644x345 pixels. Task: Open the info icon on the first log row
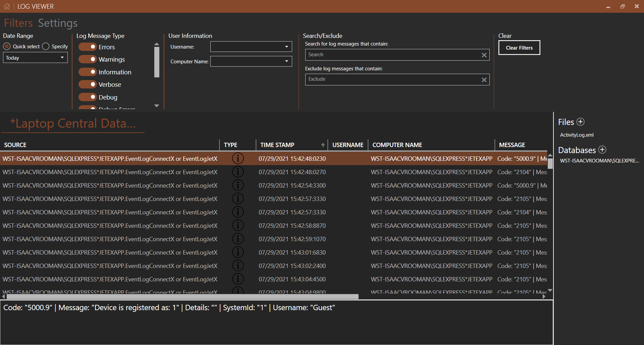click(238, 158)
